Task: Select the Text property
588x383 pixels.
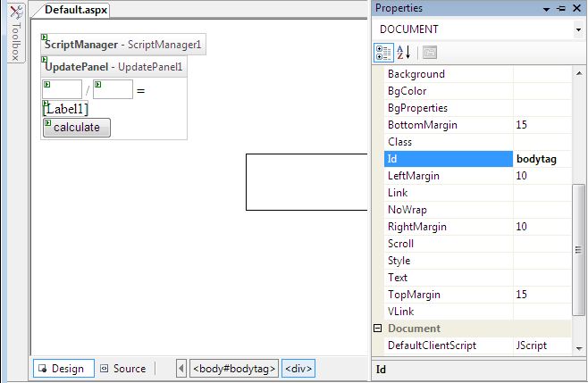Action: [x=449, y=278]
